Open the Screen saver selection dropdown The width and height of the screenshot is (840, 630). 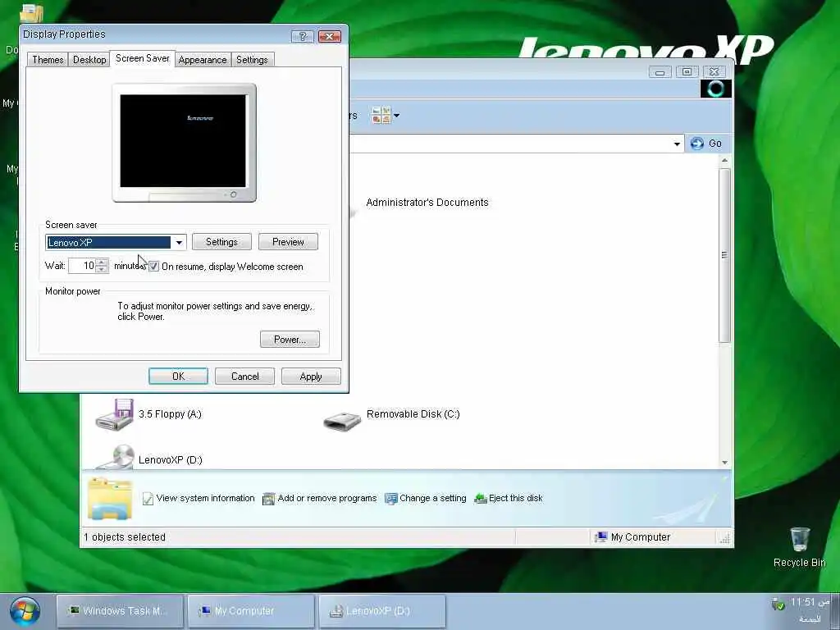pyautogui.click(x=179, y=242)
